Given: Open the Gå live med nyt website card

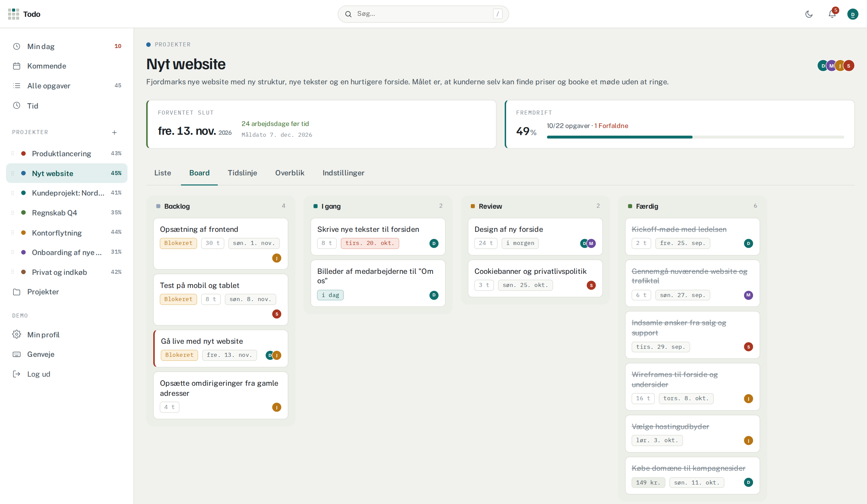Looking at the screenshot, I should tap(220, 348).
